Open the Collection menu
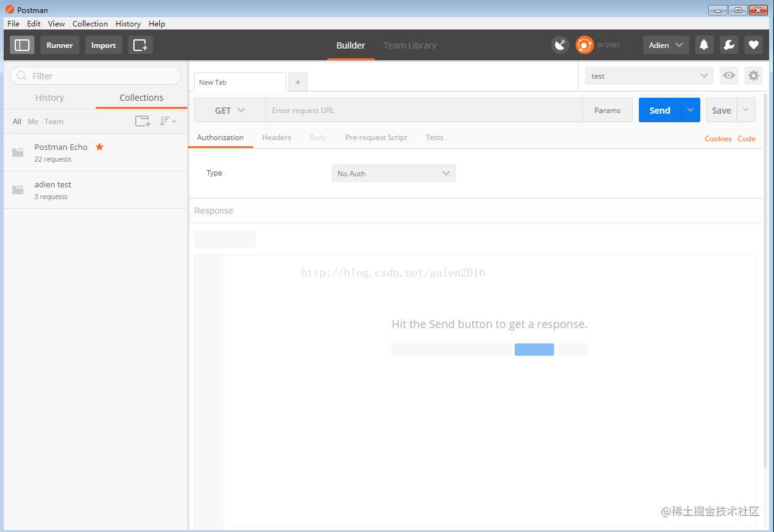This screenshot has height=532, width=774. pos(90,23)
